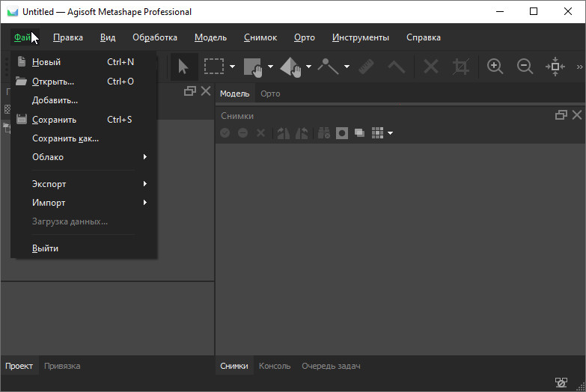586x392 pixels.
Task: Choose the Move region tool
Action: point(253,67)
